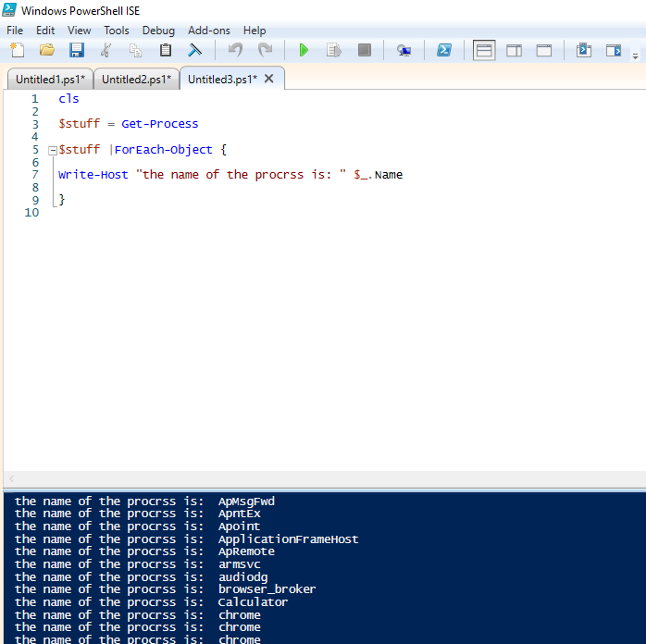Screen dimensions: 646x644
Task: Open the Tools menu
Action: coord(117,31)
